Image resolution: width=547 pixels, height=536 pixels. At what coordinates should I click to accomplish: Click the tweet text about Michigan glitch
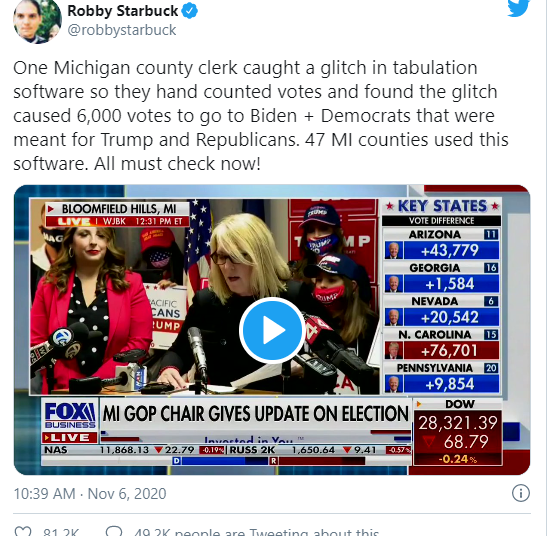[x=261, y=116]
